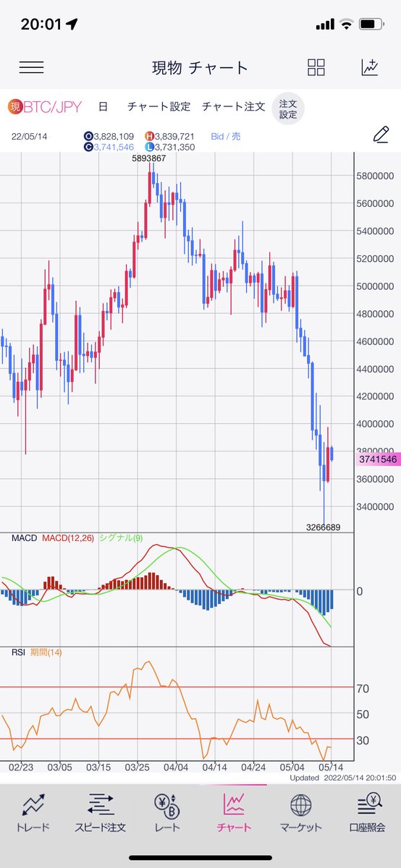This screenshot has width=401, height=868.
Task: Change the 日 timeframe selector
Action: (103, 107)
